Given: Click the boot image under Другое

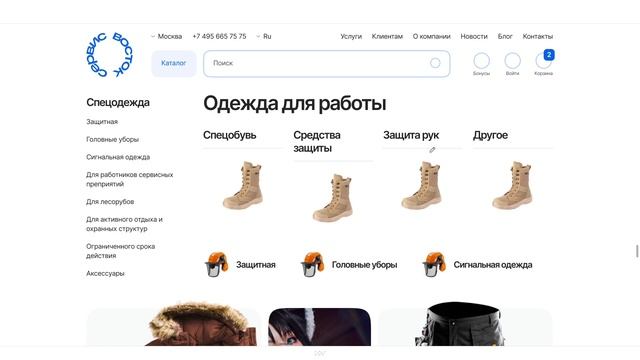Looking at the screenshot, I should pyautogui.click(x=513, y=185).
